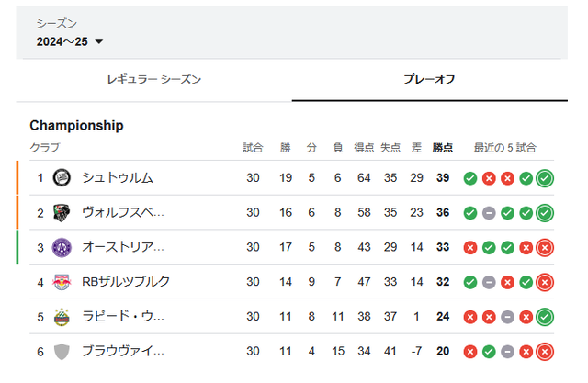Open the シュトゥルム team link
Viewport: 588px width, 383px height.
pyautogui.click(x=117, y=177)
